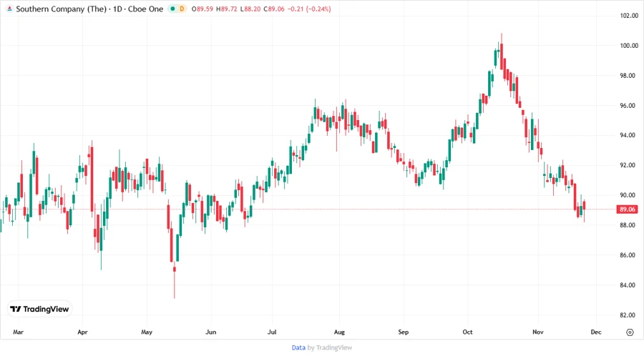
Task: Click the 'by TradingView' attribution link
Action: click(330, 347)
